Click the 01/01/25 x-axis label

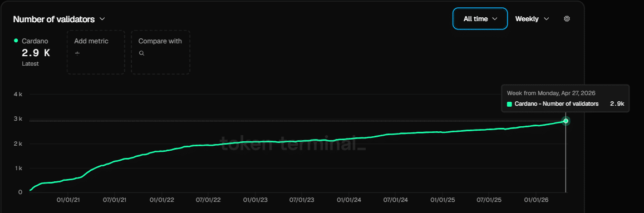click(443, 200)
